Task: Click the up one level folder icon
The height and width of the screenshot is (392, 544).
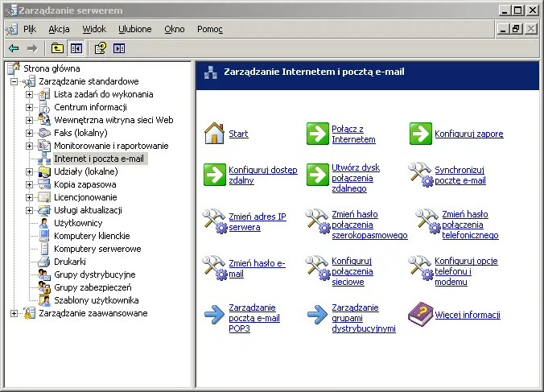Action: (57, 48)
